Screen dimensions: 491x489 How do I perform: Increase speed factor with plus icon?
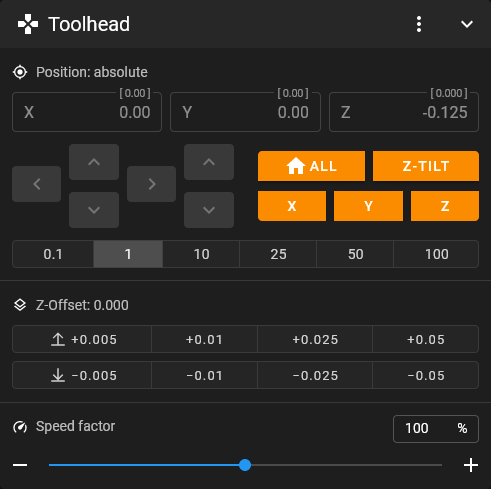[471, 465]
